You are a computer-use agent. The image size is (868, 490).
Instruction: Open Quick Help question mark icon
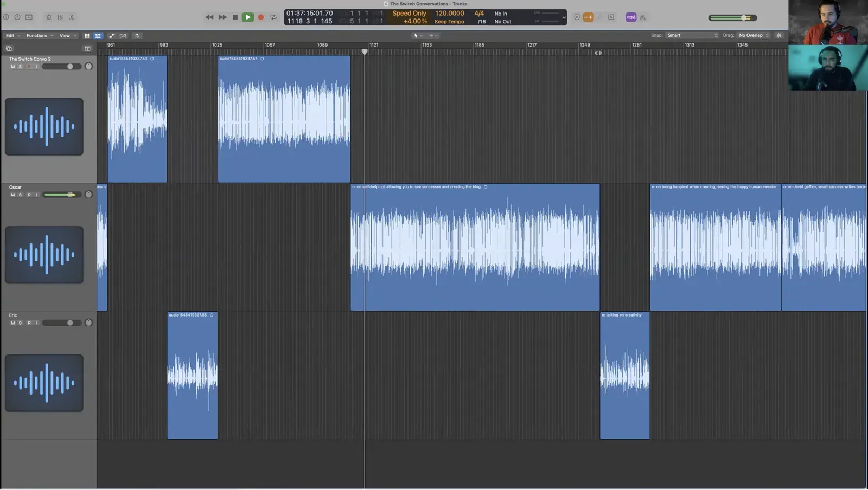(17, 17)
